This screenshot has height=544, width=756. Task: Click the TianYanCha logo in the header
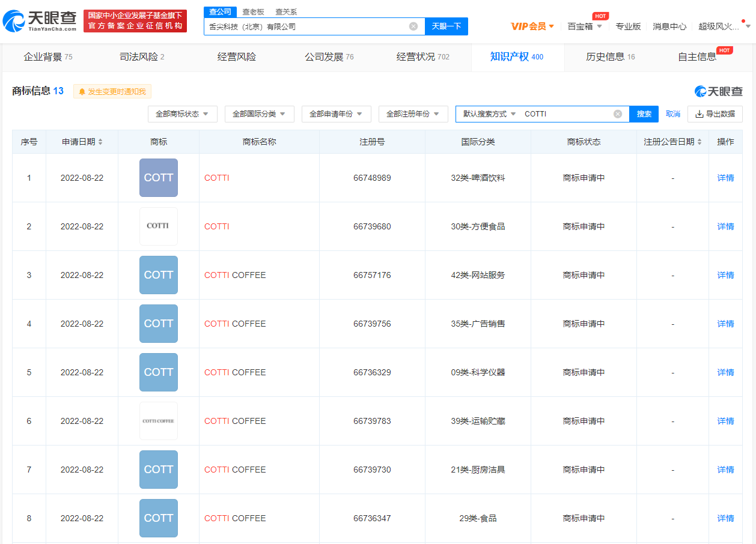[40, 21]
